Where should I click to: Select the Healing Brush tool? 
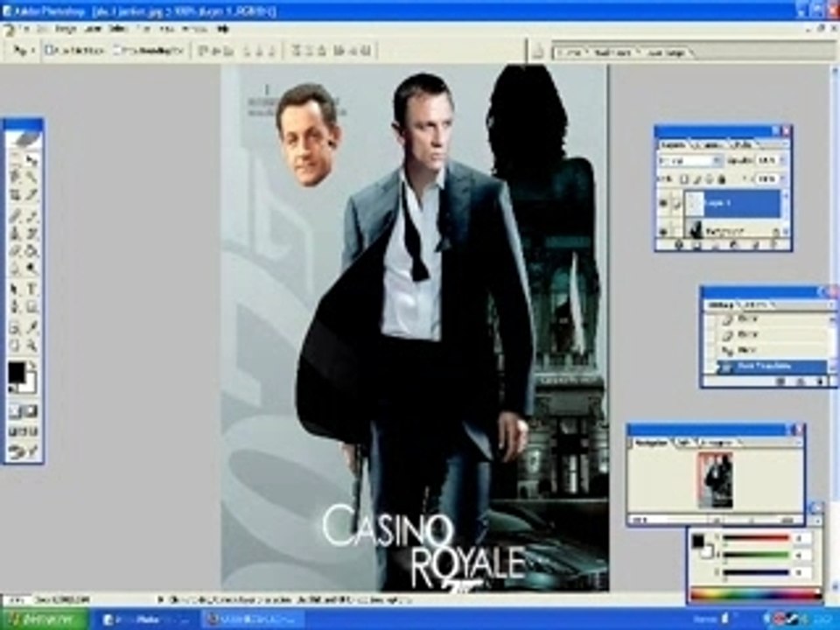[15, 216]
